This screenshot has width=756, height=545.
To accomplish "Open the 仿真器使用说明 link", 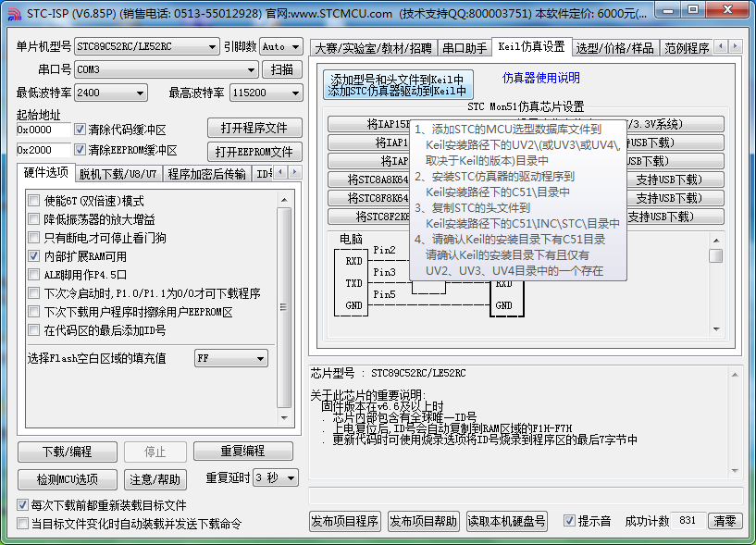I will click(541, 78).
